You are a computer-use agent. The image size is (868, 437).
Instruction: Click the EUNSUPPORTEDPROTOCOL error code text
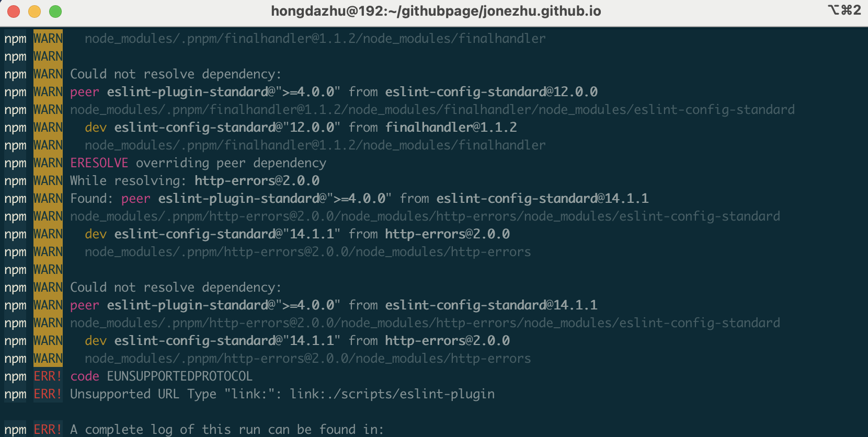(179, 376)
